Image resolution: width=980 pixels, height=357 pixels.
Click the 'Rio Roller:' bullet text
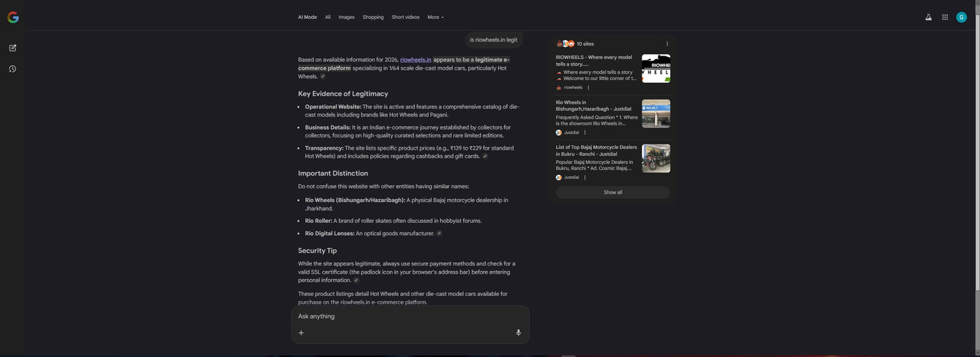pos(319,221)
